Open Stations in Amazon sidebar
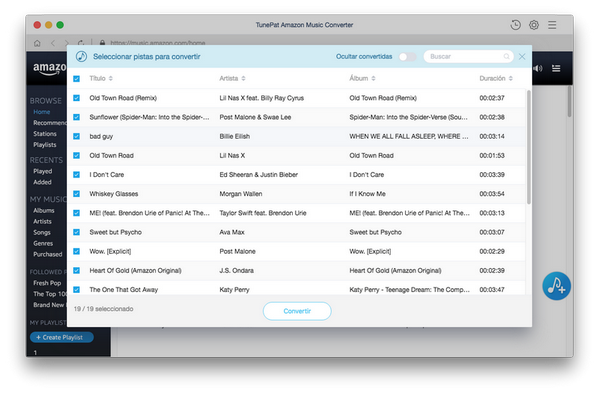 click(x=45, y=134)
